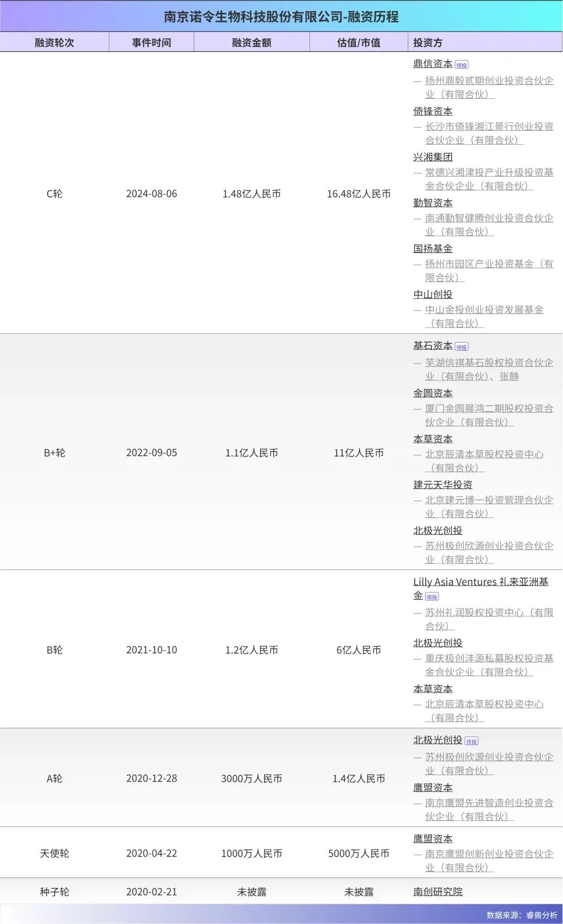The image size is (563, 924).
Task: Open 本草资本 link in the B轮 row
Action: [433, 689]
